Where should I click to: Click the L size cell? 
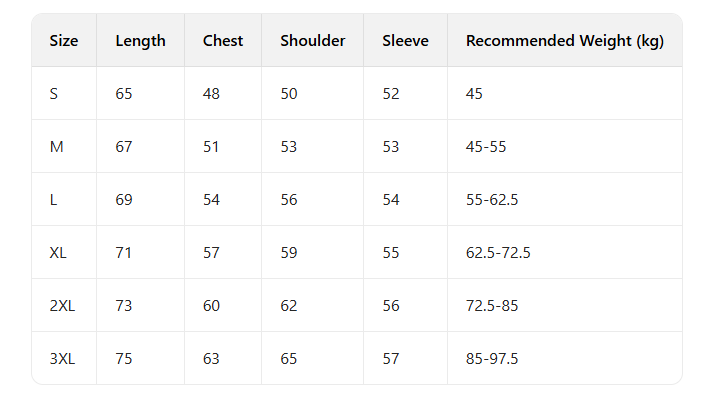pyautogui.click(x=53, y=200)
